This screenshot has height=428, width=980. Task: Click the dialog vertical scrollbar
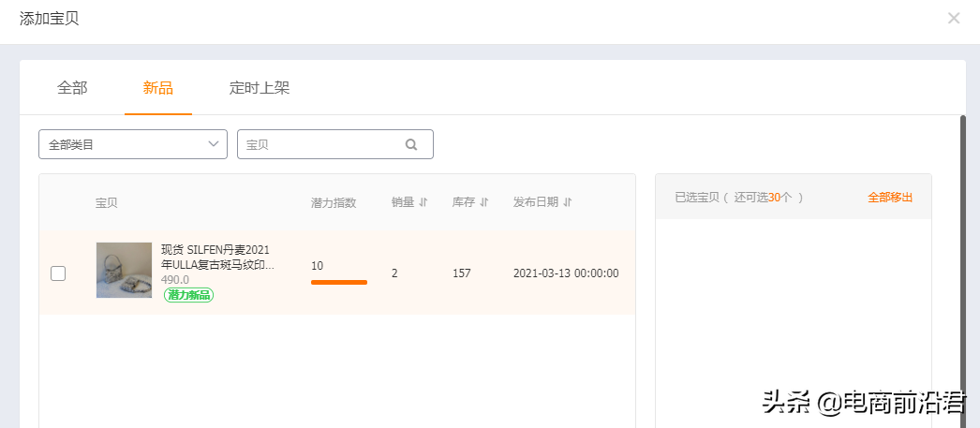963,272
